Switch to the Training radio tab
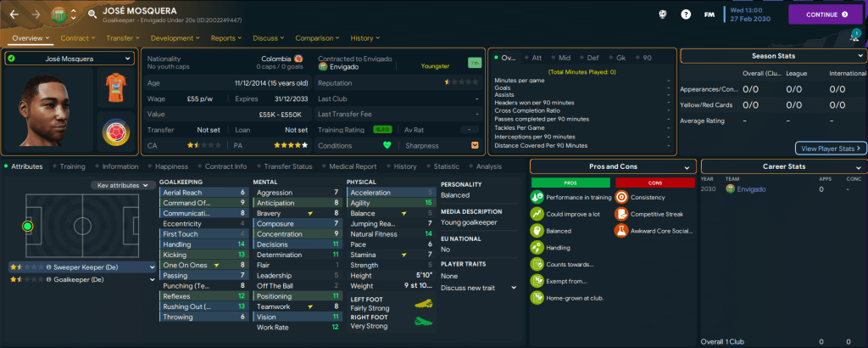This screenshot has height=348, width=868. (x=72, y=166)
